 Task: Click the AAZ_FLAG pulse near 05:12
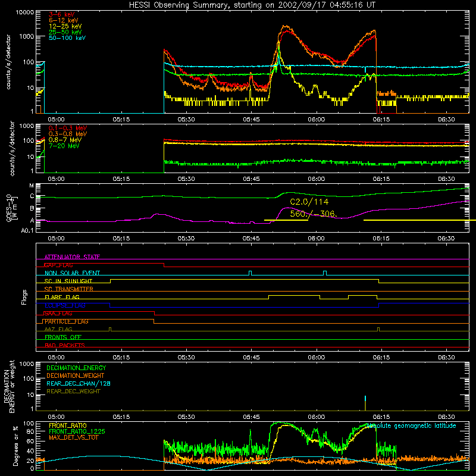click(x=110, y=330)
